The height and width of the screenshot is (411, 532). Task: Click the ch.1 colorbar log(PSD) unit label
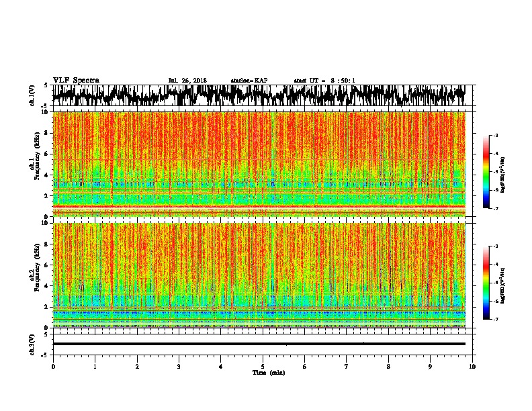tap(503, 175)
